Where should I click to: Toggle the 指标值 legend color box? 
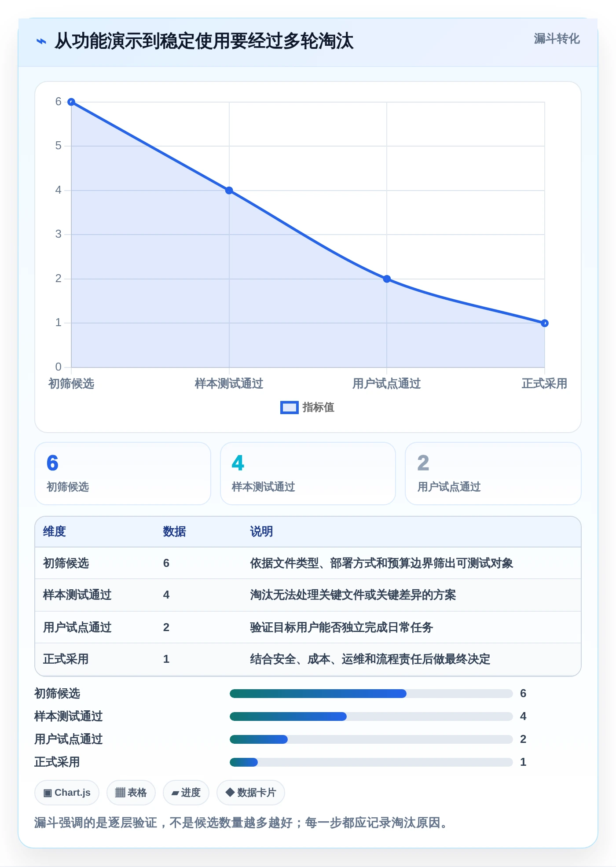pyautogui.click(x=289, y=408)
